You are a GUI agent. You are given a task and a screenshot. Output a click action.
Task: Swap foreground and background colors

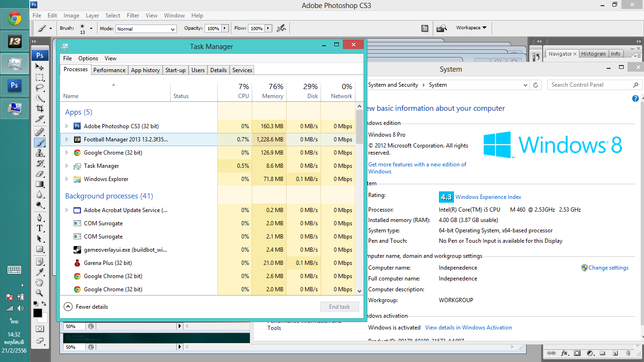pos(44,304)
